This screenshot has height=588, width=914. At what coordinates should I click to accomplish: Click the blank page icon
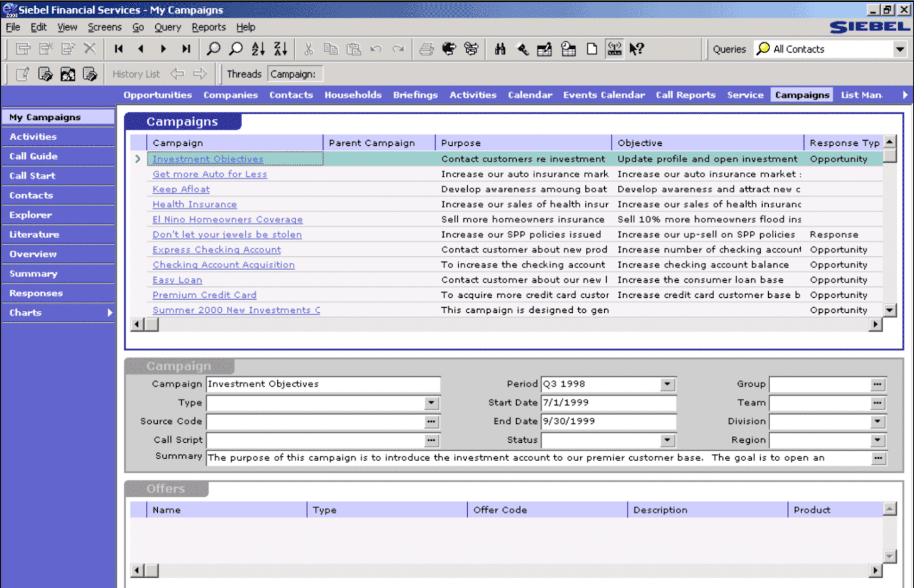592,49
